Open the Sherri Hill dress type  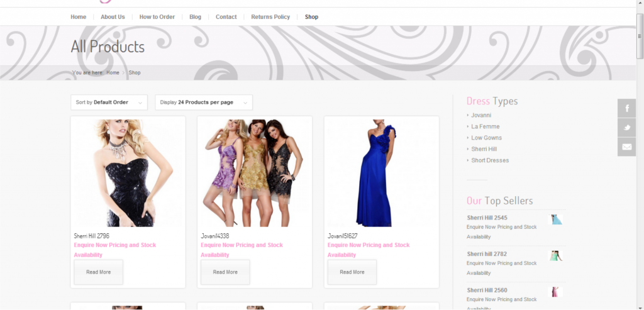point(484,149)
